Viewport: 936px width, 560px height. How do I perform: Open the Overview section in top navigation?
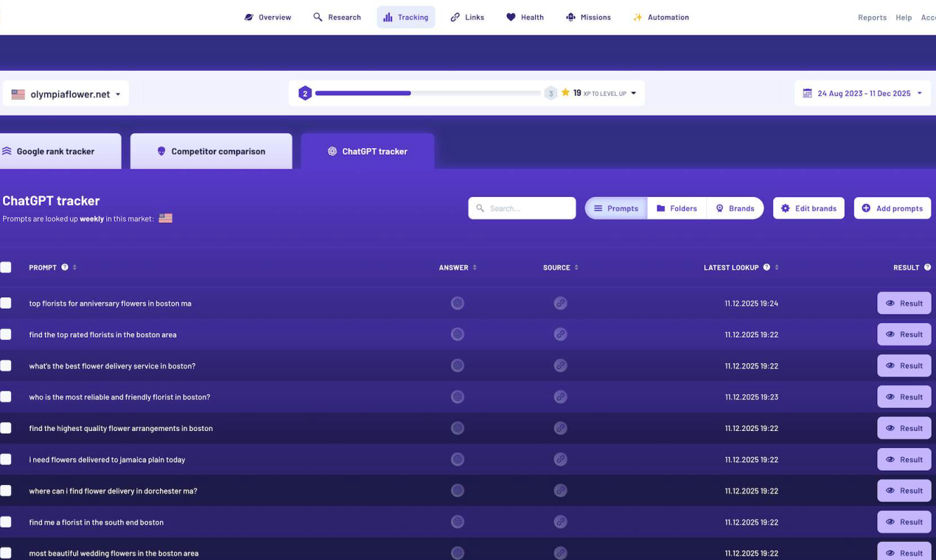pos(267,17)
